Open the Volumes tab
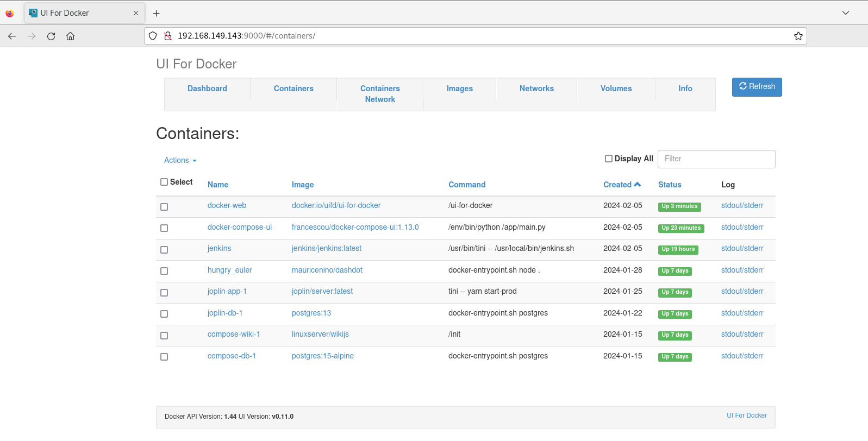The height and width of the screenshot is (441, 868). 616,89
